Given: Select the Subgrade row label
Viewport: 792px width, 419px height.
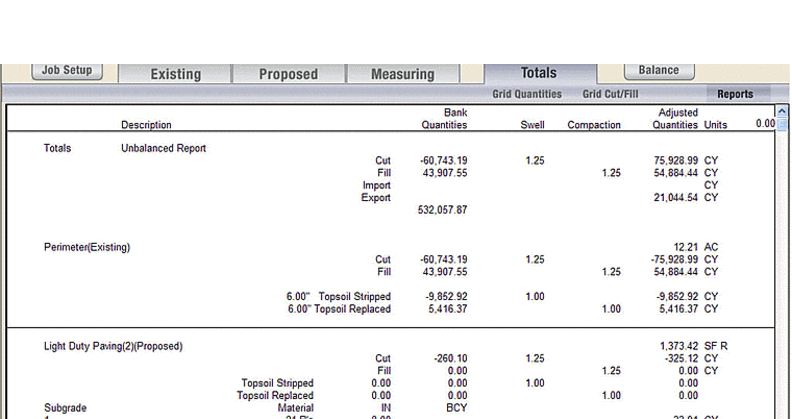Looking at the screenshot, I should click(65, 408).
